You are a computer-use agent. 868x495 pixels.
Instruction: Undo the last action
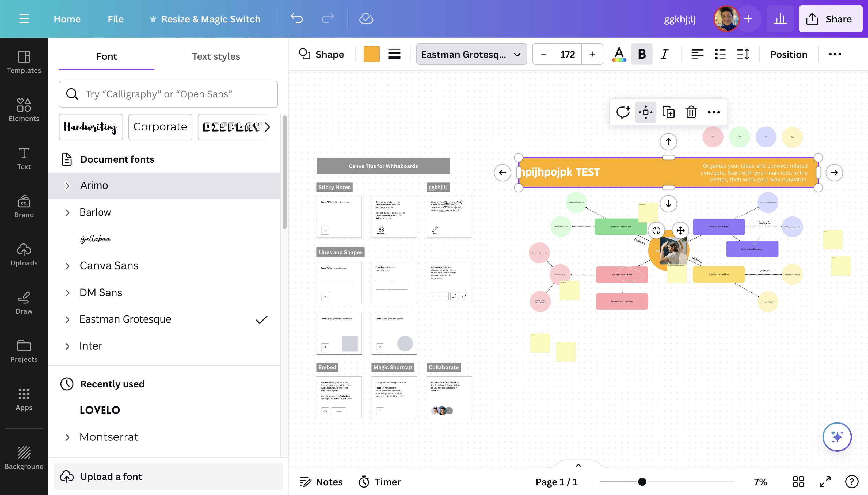[x=296, y=19]
